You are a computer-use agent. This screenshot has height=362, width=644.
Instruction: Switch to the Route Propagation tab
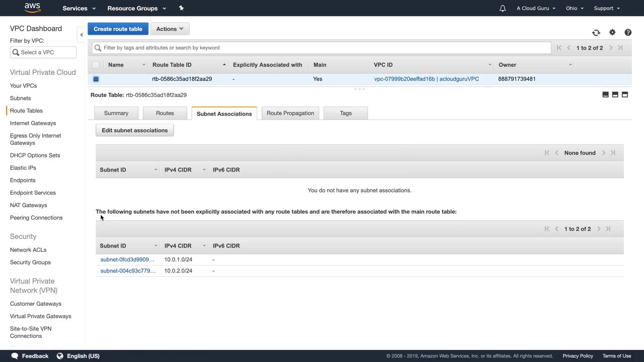pyautogui.click(x=290, y=113)
